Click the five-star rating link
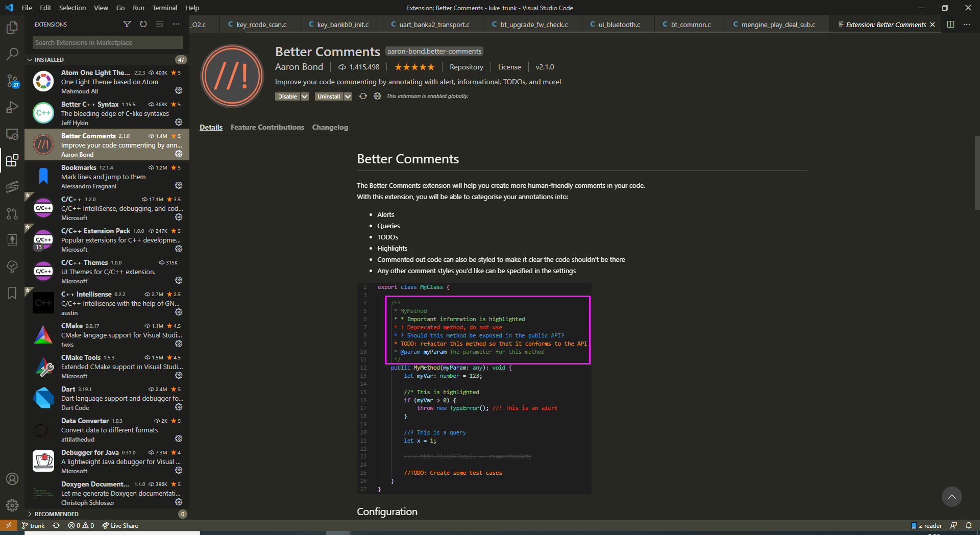This screenshot has height=535, width=980. pos(414,67)
